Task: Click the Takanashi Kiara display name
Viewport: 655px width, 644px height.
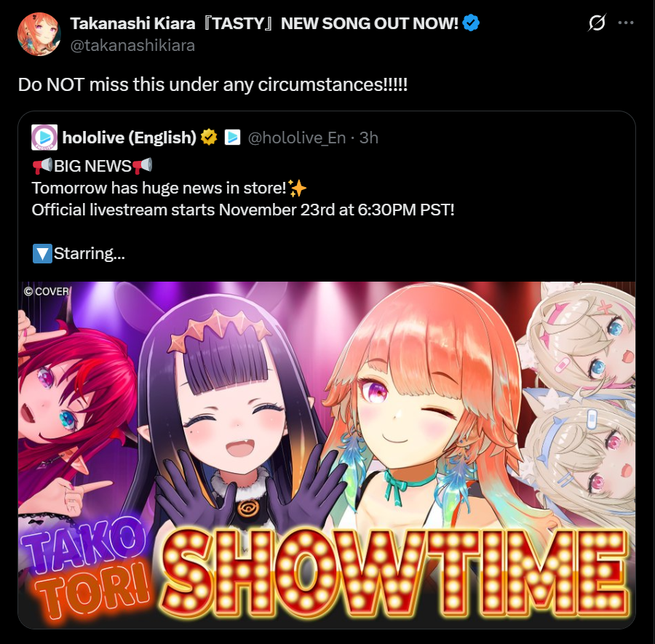Action: click(x=264, y=23)
